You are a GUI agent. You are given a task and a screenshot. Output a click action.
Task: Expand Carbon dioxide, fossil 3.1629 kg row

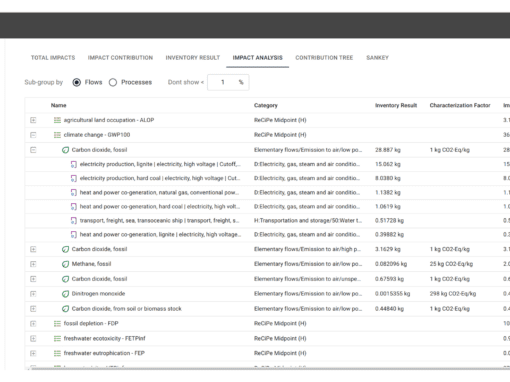click(33, 249)
